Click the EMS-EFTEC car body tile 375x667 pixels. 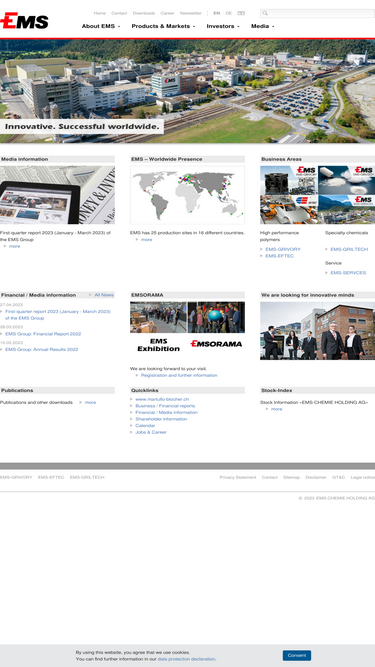289,210
